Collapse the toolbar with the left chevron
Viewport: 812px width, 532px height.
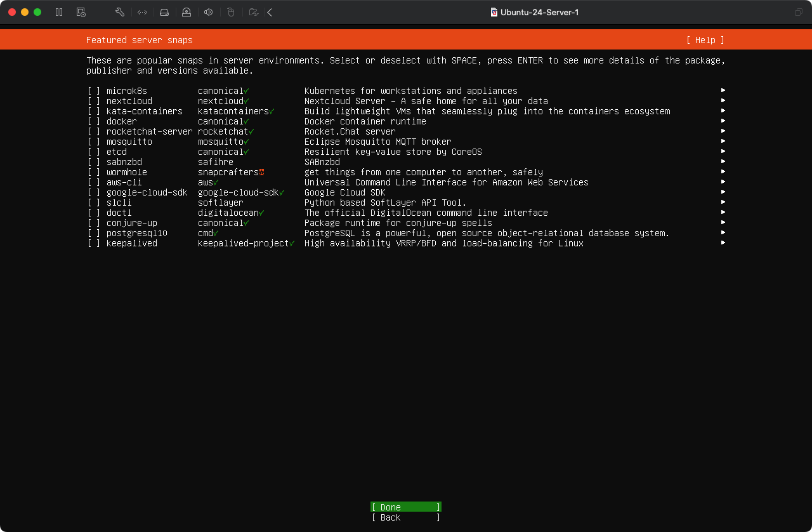click(270, 12)
